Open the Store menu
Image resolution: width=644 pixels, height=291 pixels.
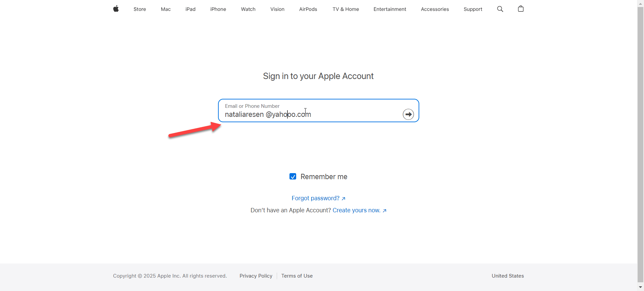click(140, 9)
